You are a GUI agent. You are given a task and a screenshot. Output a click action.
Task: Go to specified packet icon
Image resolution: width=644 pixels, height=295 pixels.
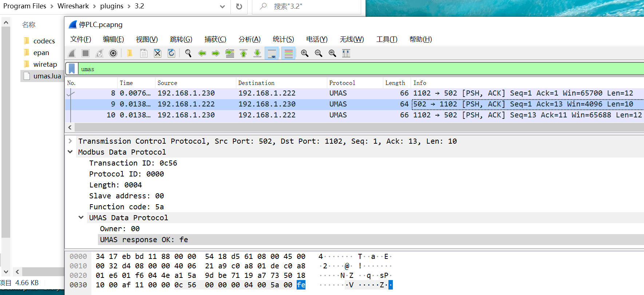[230, 53]
